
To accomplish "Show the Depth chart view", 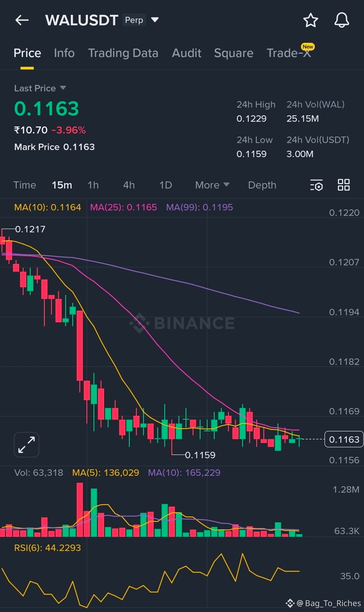I will 262,185.
